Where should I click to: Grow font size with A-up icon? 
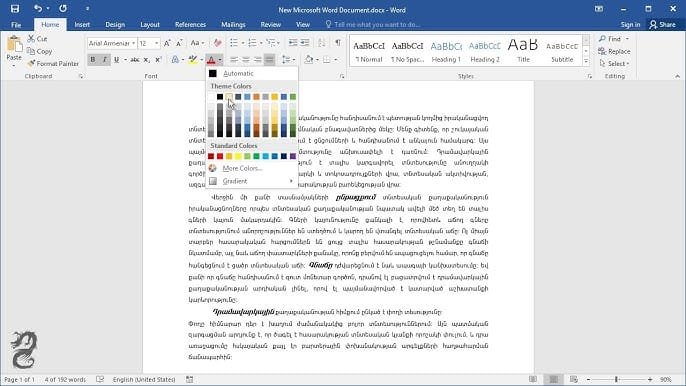click(x=167, y=43)
